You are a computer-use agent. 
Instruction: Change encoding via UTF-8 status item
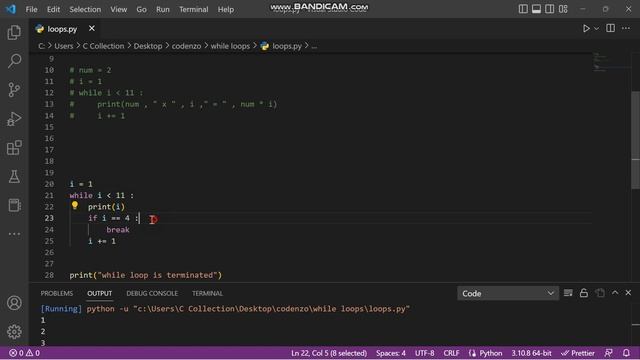(424, 353)
